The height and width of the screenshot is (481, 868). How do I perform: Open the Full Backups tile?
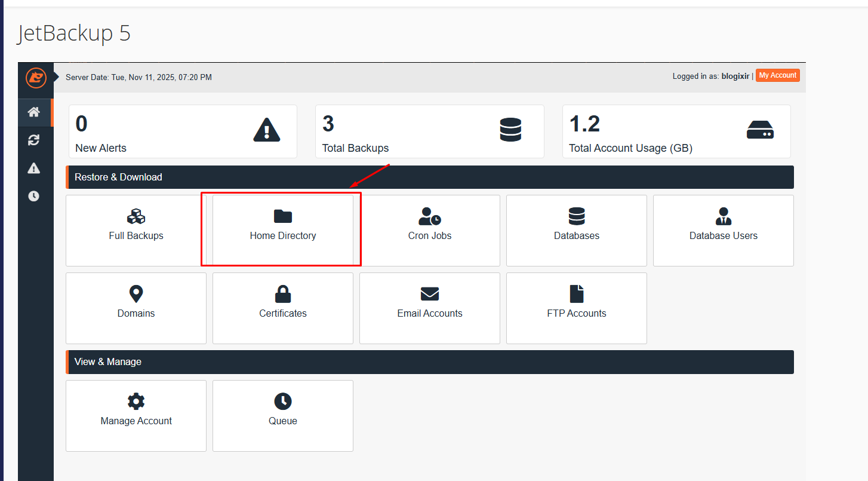click(136, 230)
